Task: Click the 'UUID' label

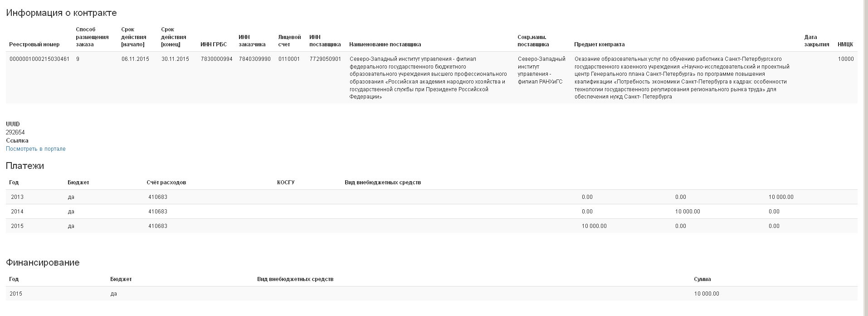Action: coord(13,124)
